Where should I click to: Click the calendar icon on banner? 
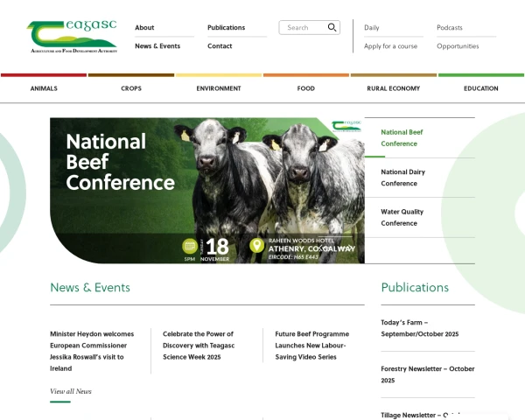tap(189, 246)
